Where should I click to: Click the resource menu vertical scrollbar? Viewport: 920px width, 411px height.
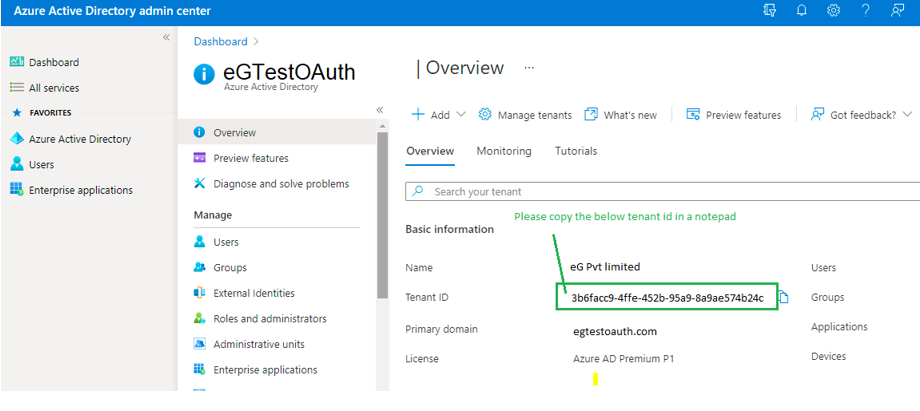383,215
